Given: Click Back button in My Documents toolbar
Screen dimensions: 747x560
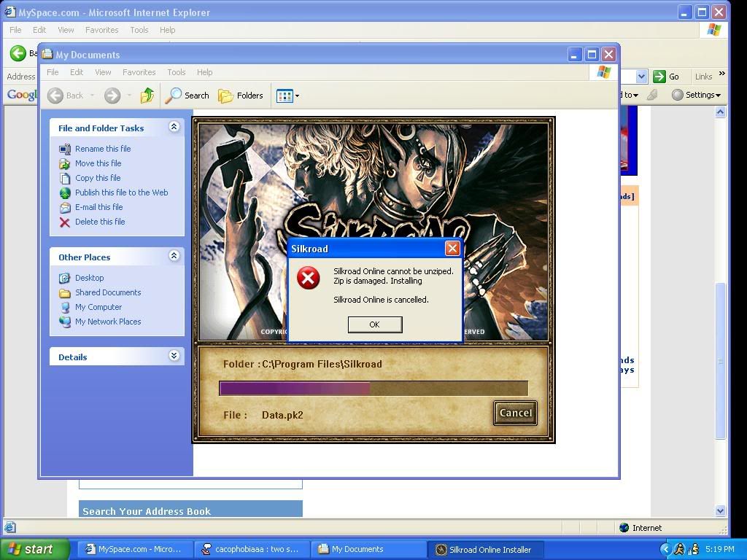Looking at the screenshot, I should [65, 96].
